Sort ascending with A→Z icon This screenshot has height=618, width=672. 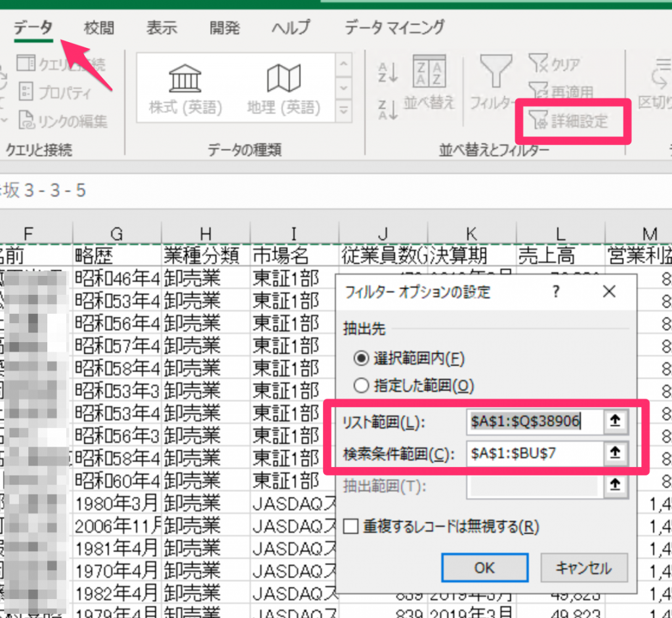(388, 72)
